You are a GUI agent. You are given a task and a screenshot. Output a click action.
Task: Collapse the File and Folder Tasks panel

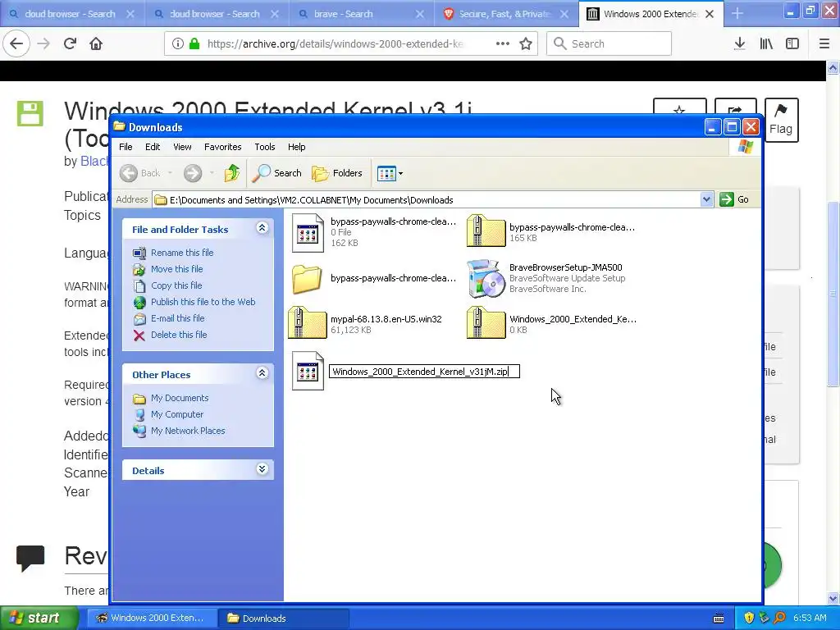tap(262, 228)
